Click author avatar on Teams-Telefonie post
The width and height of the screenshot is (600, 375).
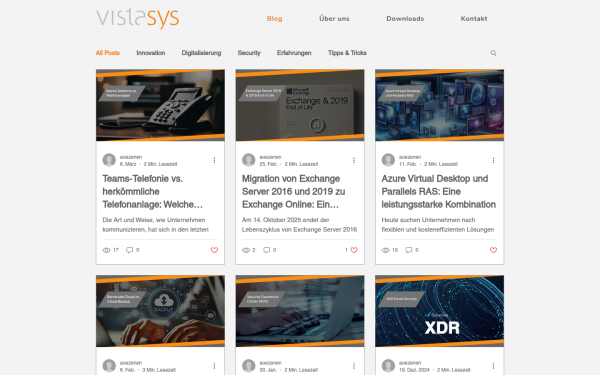click(x=109, y=160)
